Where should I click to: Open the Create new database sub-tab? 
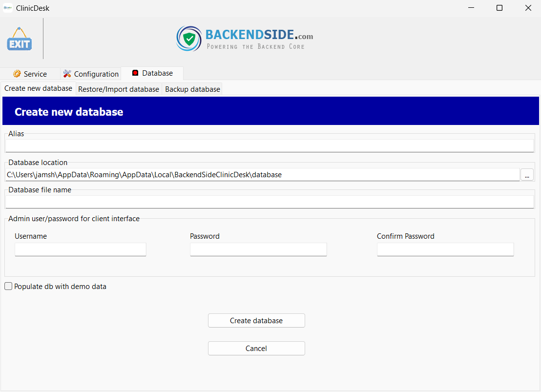click(39, 88)
